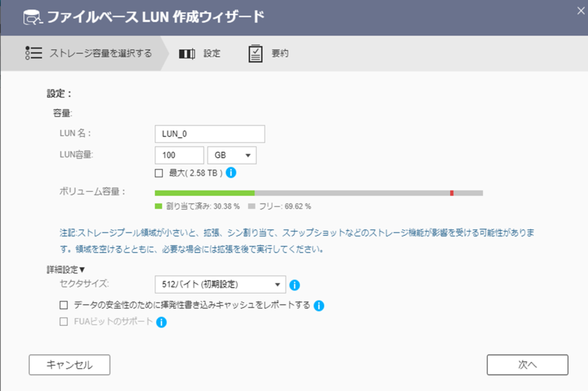Open the セクタサイズ 512バイト dropdown
This screenshot has width=588, height=391.
pos(220,284)
